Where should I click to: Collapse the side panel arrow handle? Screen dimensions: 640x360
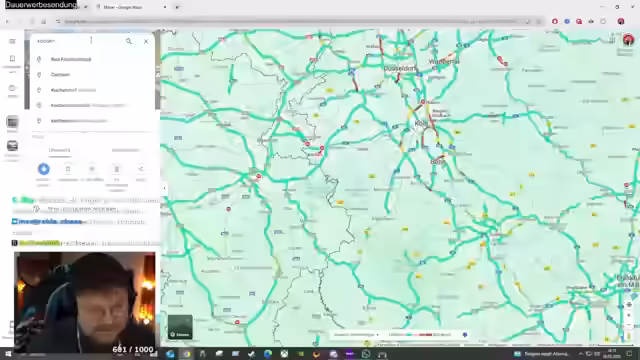coord(164,188)
